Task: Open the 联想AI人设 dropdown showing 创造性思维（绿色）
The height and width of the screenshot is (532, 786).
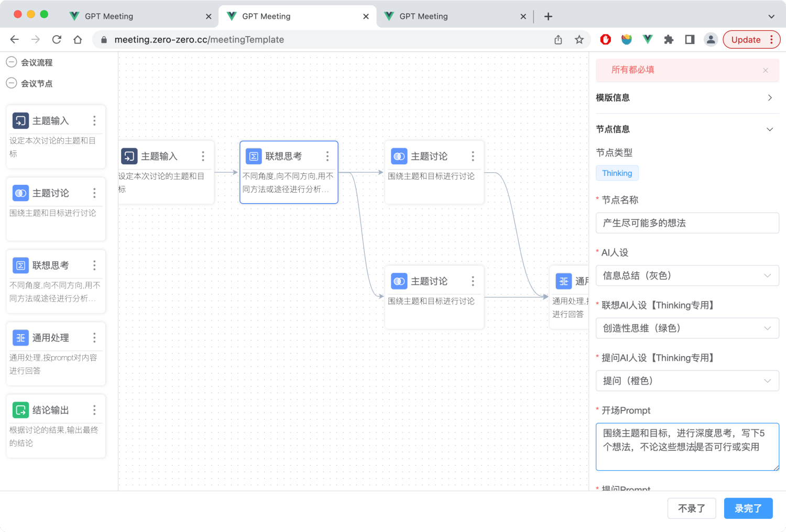Action: pyautogui.click(x=687, y=328)
